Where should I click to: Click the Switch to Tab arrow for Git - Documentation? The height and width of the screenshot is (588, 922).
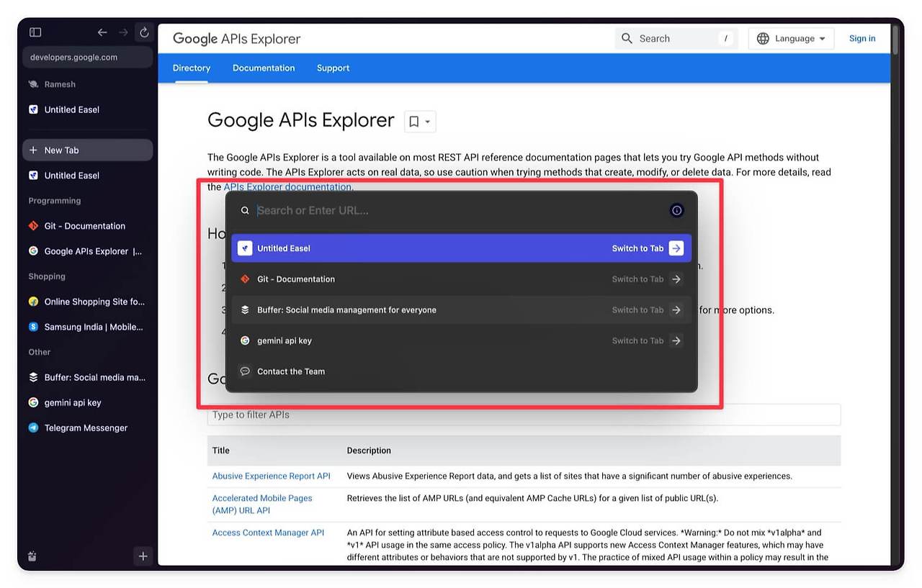pos(676,279)
